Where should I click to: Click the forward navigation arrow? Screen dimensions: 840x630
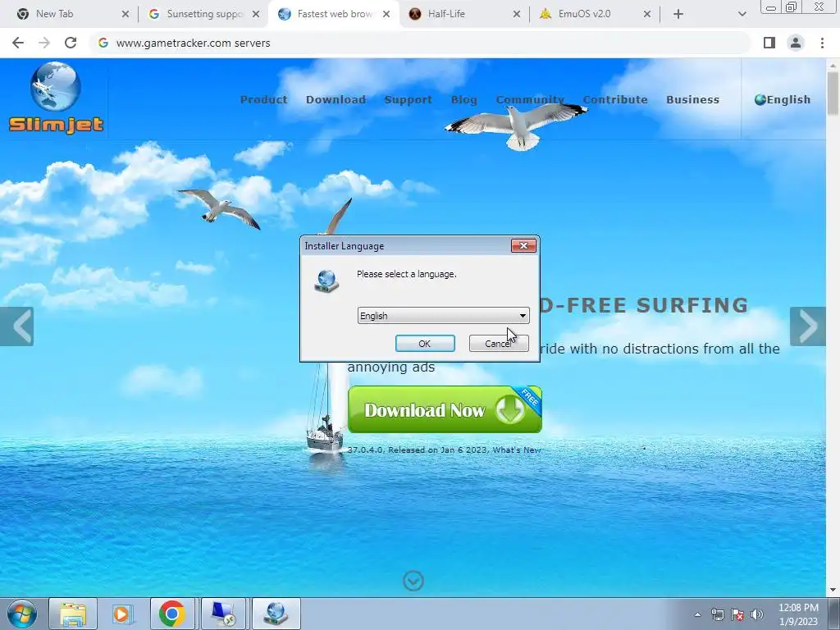click(x=44, y=43)
